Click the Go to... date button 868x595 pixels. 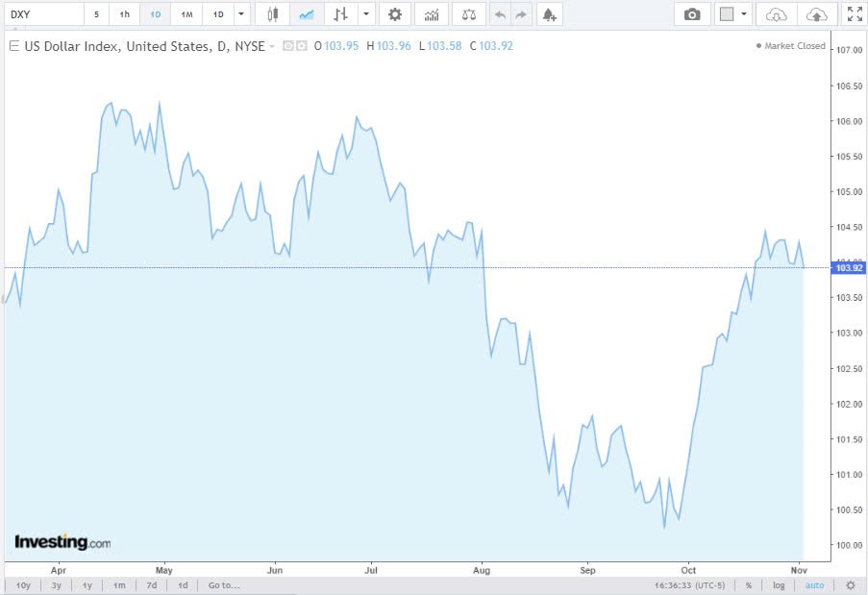tap(222, 584)
